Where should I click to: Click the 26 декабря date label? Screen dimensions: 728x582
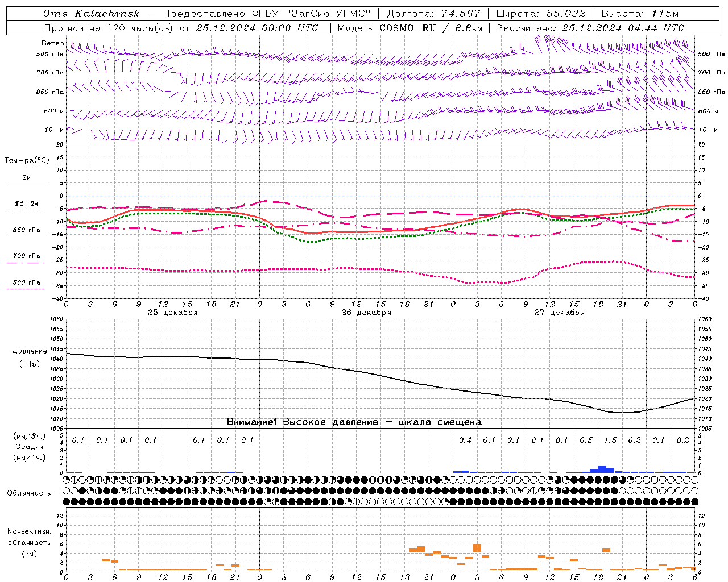pos(366,313)
